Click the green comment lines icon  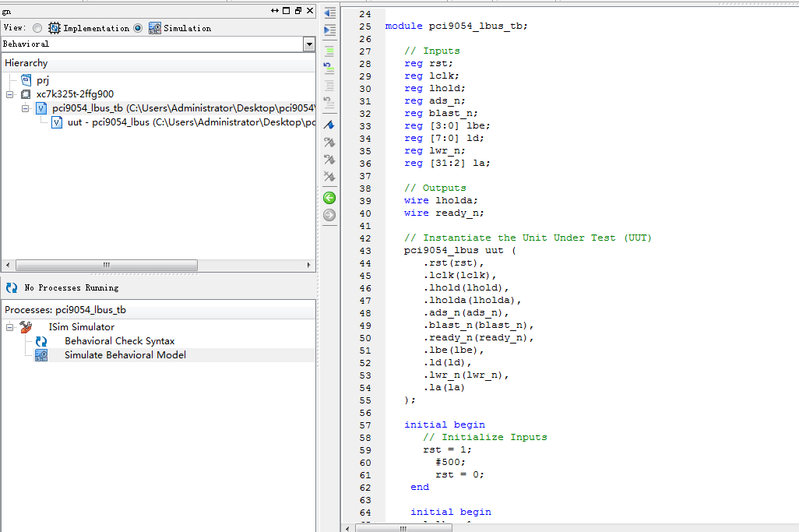[329, 51]
